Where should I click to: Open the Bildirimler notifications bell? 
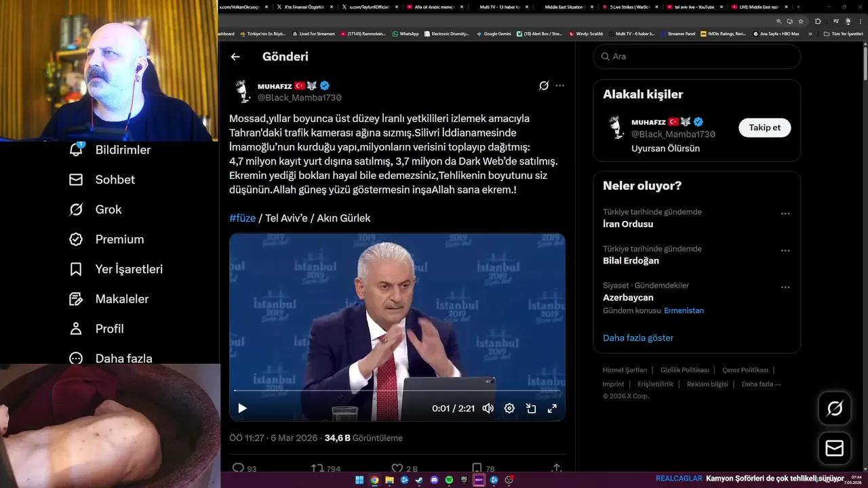click(76, 150)
